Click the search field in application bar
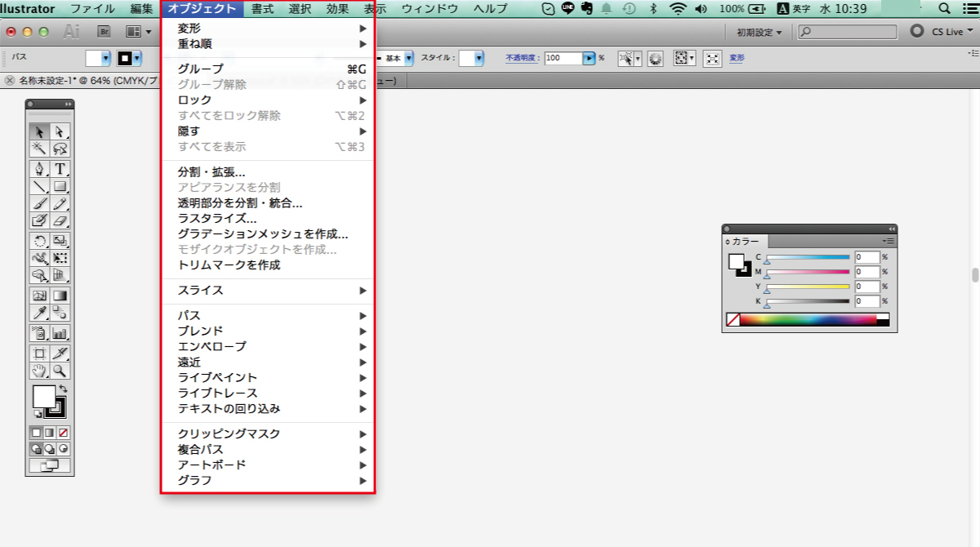This screenshot has width=980, height=547. click(x=848, y=32)
